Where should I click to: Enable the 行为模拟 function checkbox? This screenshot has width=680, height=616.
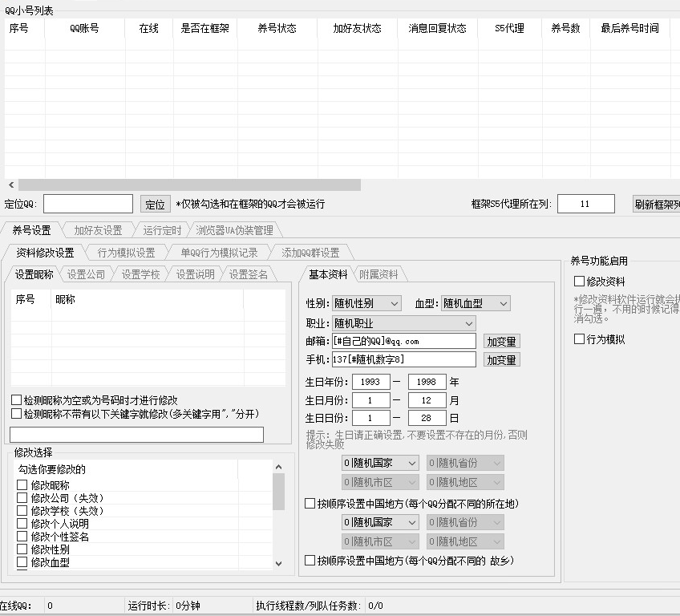pyautogui.click(x=580, y=339)
